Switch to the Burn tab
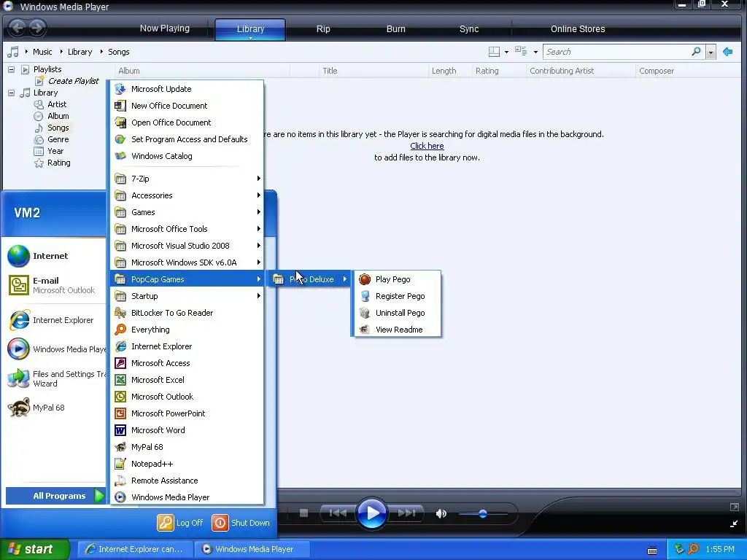Screen dimensions: 747x560 395,28
